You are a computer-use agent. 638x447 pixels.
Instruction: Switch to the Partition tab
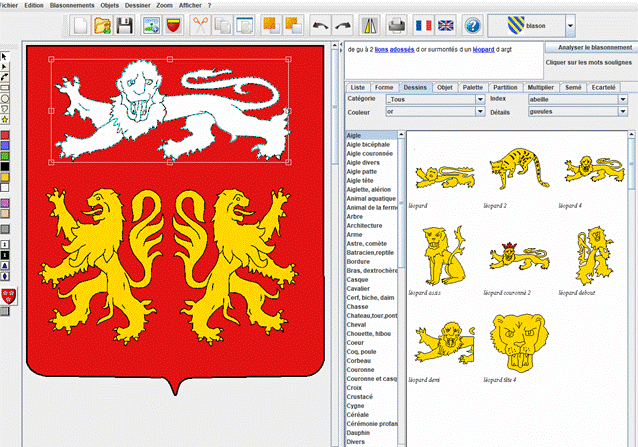(505, 88)
